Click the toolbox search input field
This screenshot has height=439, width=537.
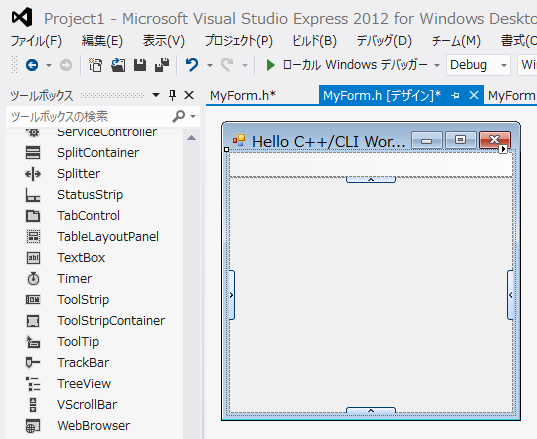click(90, 116)
